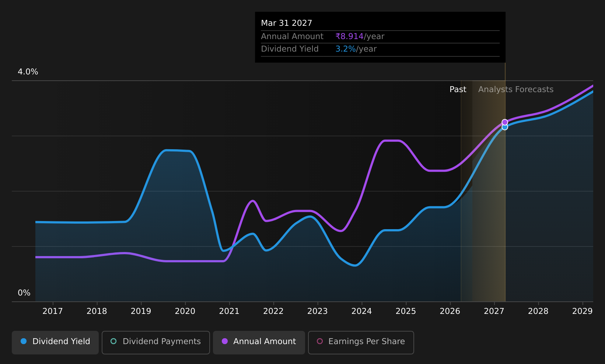
Task: Toggle the Dividend Yield legend button
Action: tap(55, 342)
